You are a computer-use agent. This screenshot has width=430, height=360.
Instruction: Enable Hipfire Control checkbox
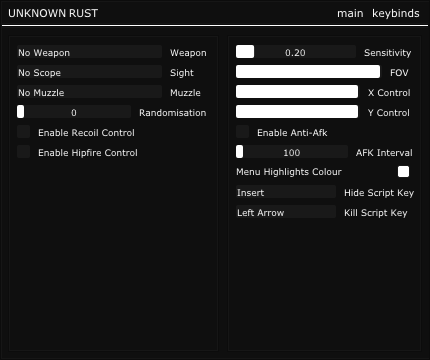(x=23, y=152)
